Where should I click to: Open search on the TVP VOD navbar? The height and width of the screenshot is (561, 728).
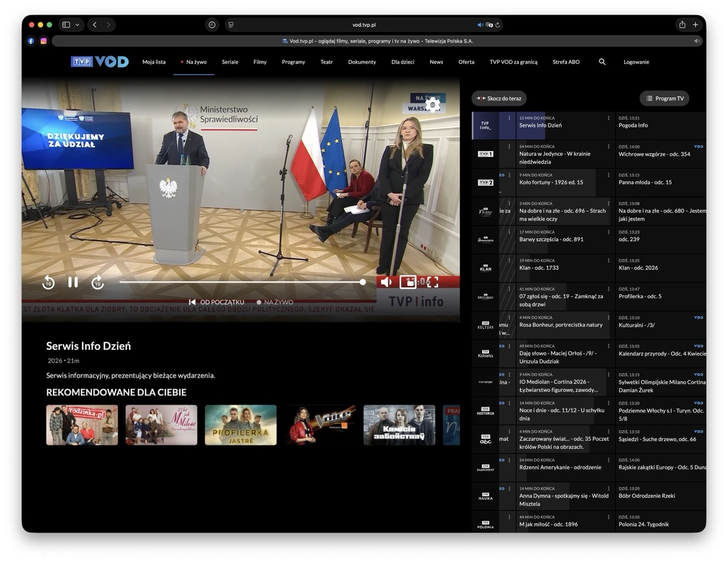pyautogui.click(x=602, y=62)
